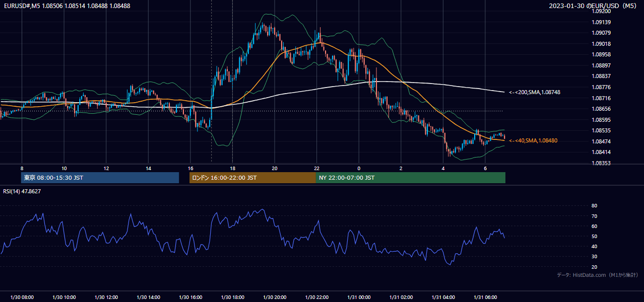Click hour marker 18 under price chart
This screenshot has width=644, height=302.
(232, 168)
